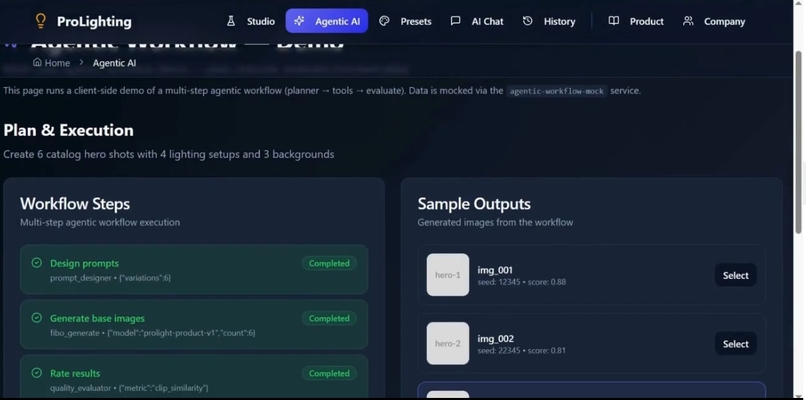Screen dimensions: 806x400
Task: Click the fibo_generate model detail text
Action: (153, 333)
